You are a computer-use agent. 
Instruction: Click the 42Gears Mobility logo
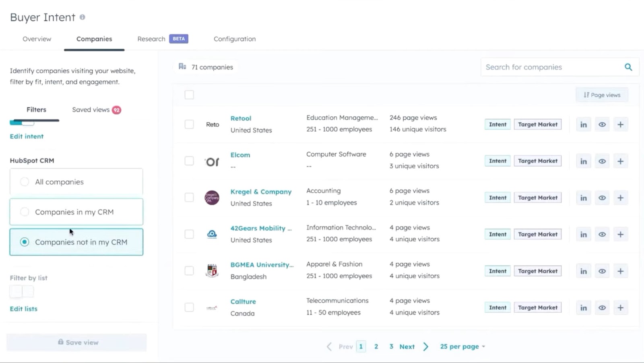pos(212,234)
